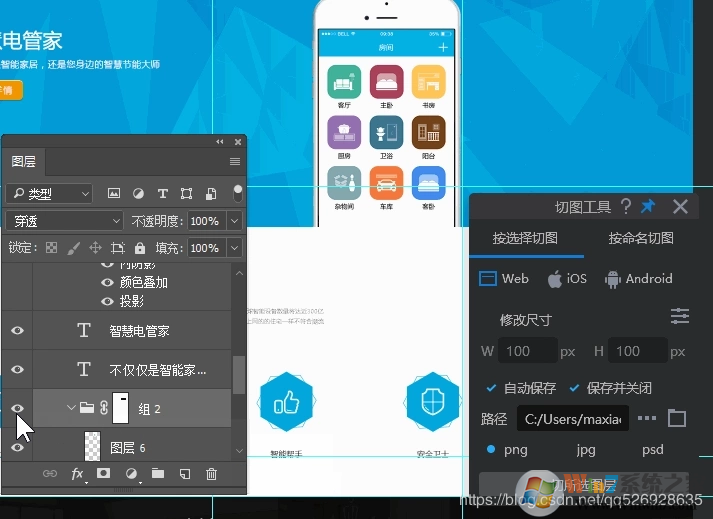The height and width of the screenshot is (519, 713).
Task: Switch to 按选择切图 tab
Action: tap(525, 238)
